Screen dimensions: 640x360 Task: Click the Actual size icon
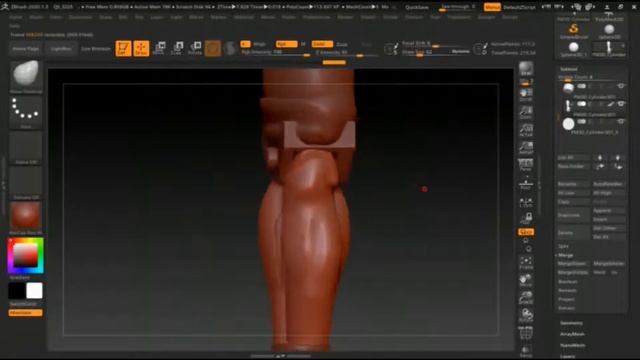click(x=526, y=130)
